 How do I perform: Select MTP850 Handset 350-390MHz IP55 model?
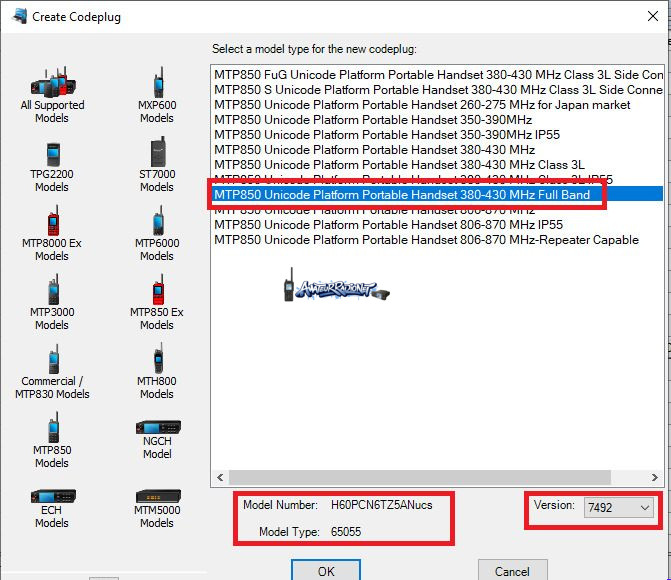(x=437, y=135)
